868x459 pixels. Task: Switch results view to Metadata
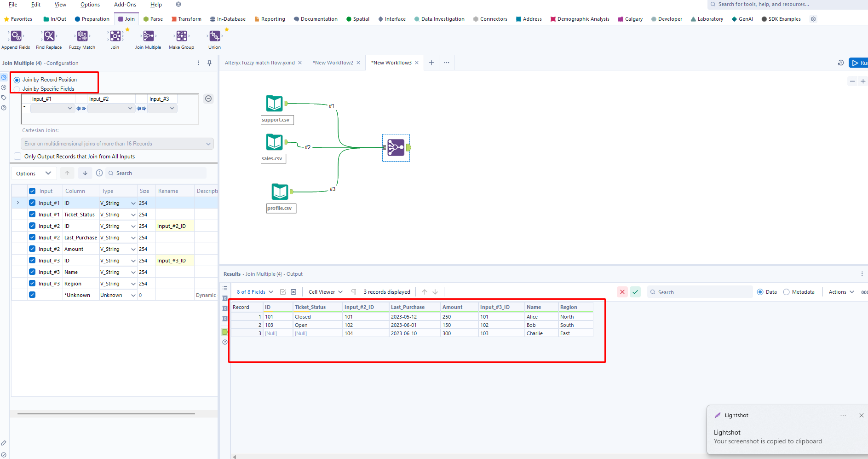coord(787,292)
